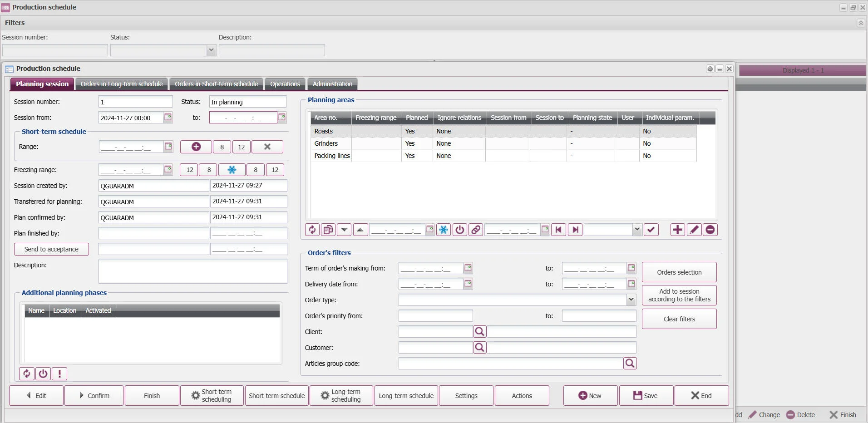Image resolution: width=868 pixels, height=423 pixels.
Task: Click the jump-to-first icon in Planning areas toolbar
Action: click(x=558, y=230)
